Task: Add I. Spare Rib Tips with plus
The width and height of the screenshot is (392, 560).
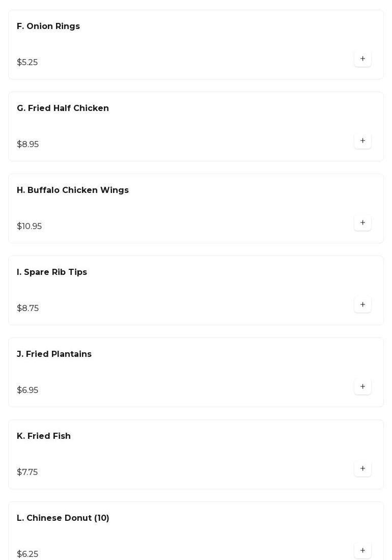Action: pos(362,305)
